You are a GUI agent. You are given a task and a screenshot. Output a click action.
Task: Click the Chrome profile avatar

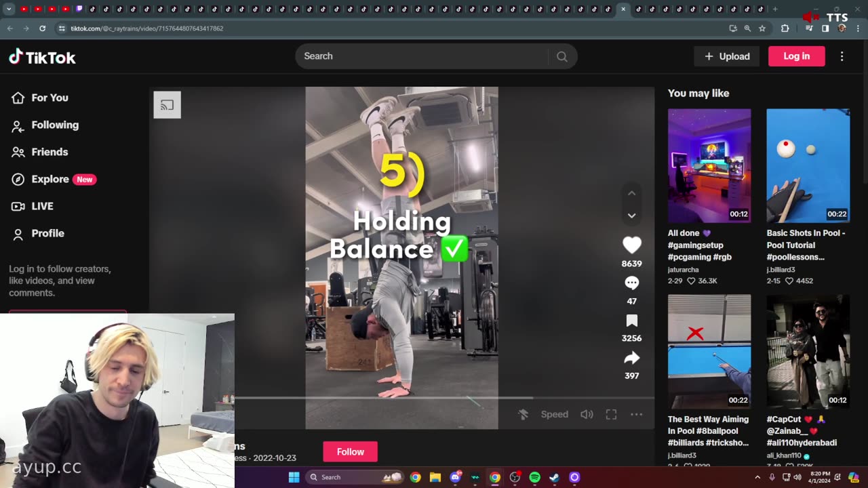842,28
